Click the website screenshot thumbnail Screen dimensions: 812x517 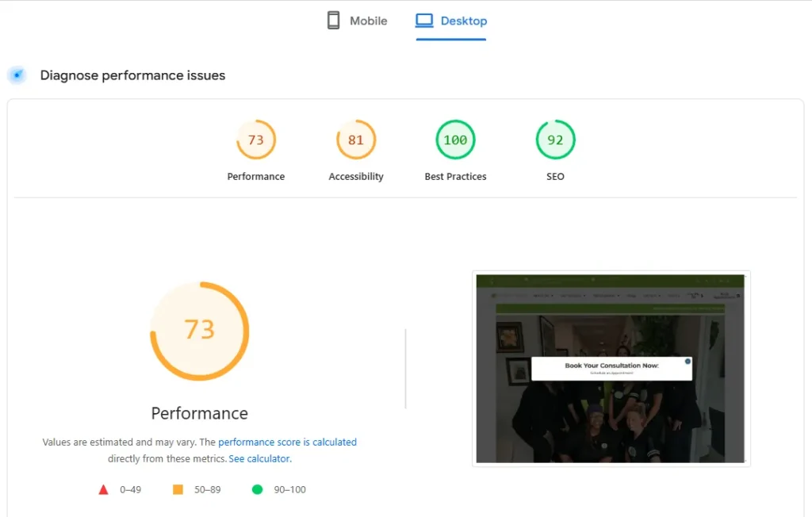[611, 369]
